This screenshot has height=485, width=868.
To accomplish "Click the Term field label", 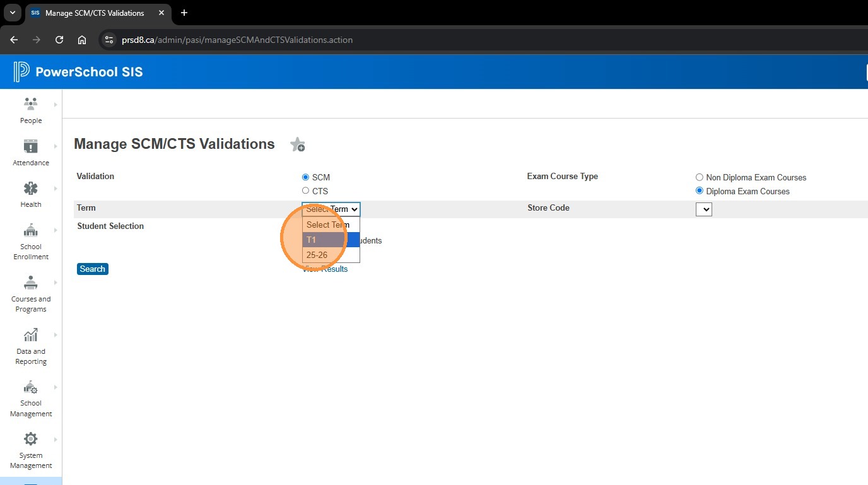I will pos(86,207).
